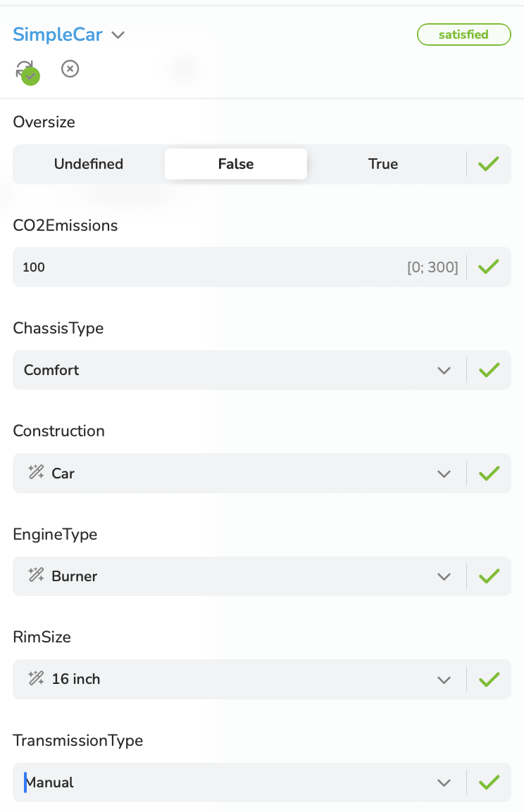Select False for Oversize
Image resolution: width=524 pixels, height=812 pixels.
coord(236,164)
